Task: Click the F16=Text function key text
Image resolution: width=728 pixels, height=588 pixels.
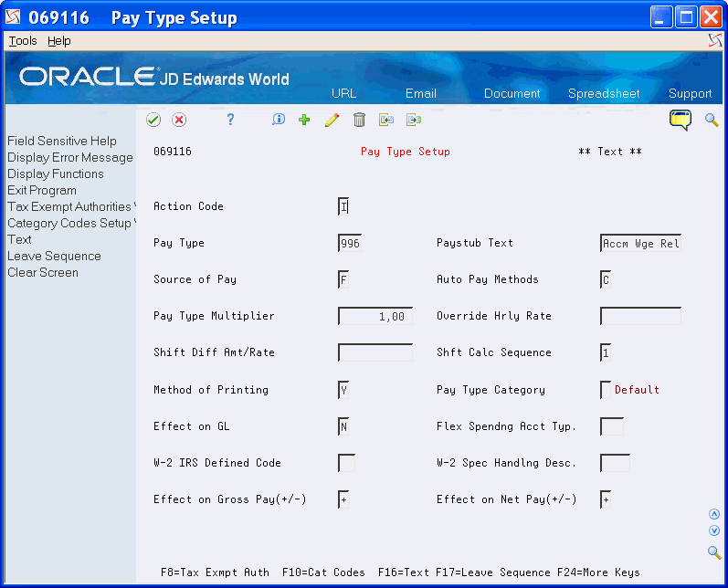Action: (404, 572)
